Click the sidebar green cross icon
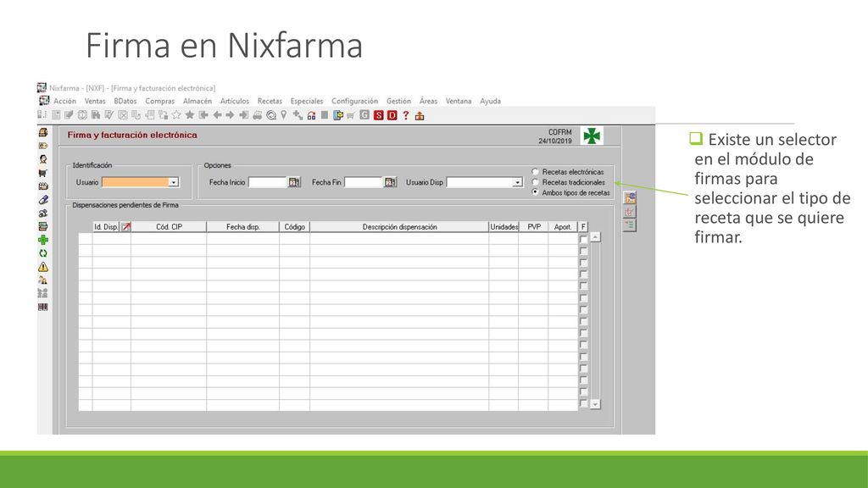The image size is (868, 488). click(x=43, y=240)
